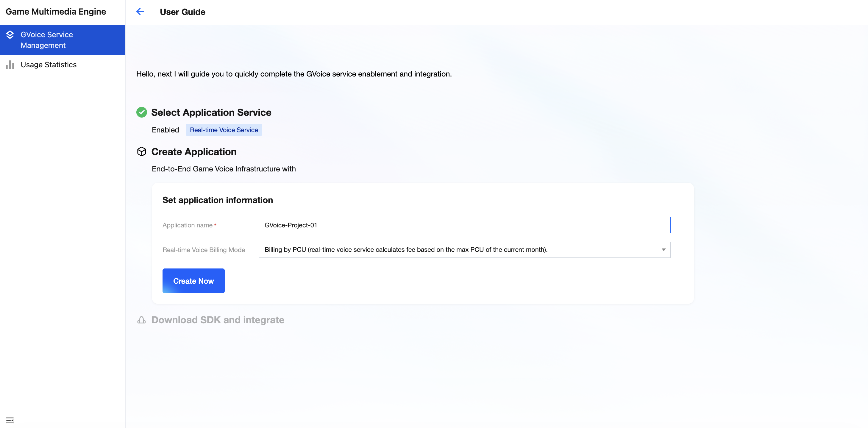This screenshot has width=868, height=428.
Task: Click the Create Application cube icon
Action: 141,152
